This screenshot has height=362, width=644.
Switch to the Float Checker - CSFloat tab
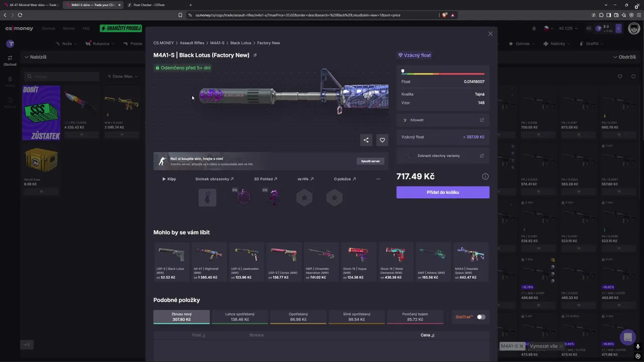(x=149, y=5)
